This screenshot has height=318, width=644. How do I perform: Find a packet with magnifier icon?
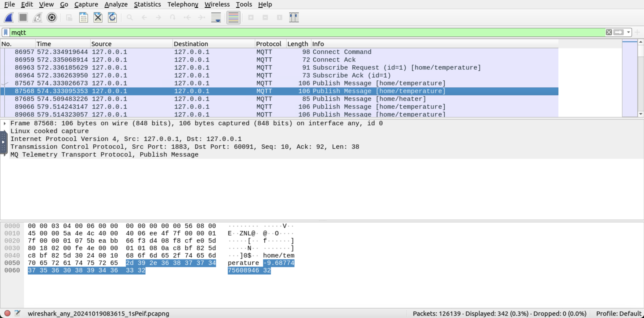tap(130, 17)
